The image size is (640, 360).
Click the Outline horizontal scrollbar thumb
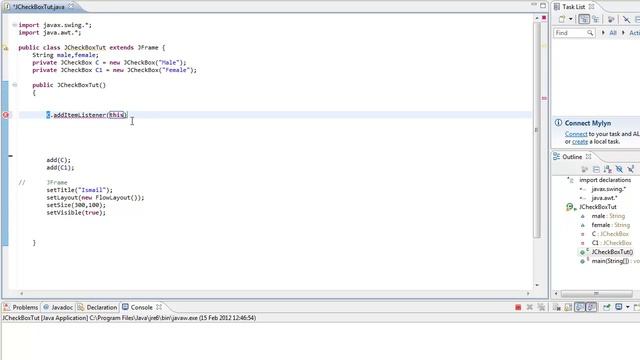pyautogui.click(x=596, y=293)
